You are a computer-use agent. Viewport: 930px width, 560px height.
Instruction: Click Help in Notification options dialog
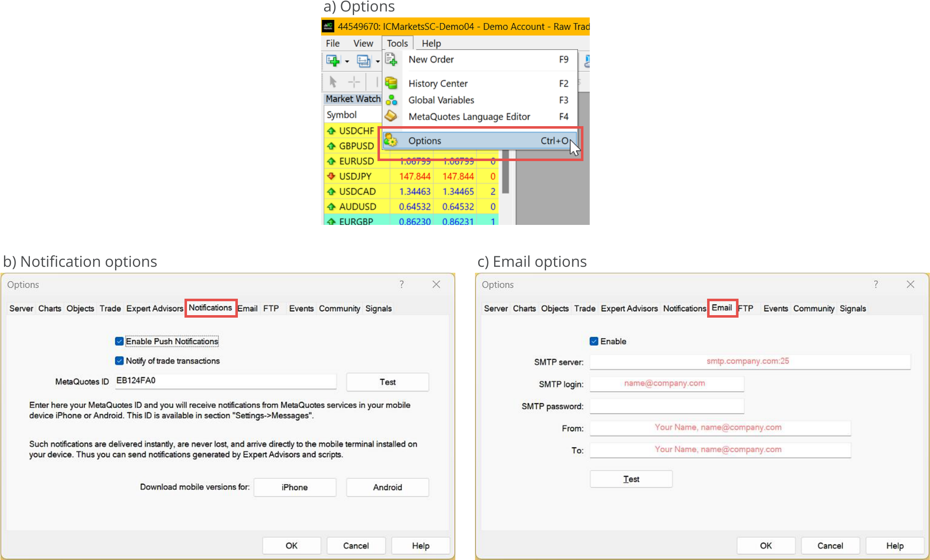point(420,546)
